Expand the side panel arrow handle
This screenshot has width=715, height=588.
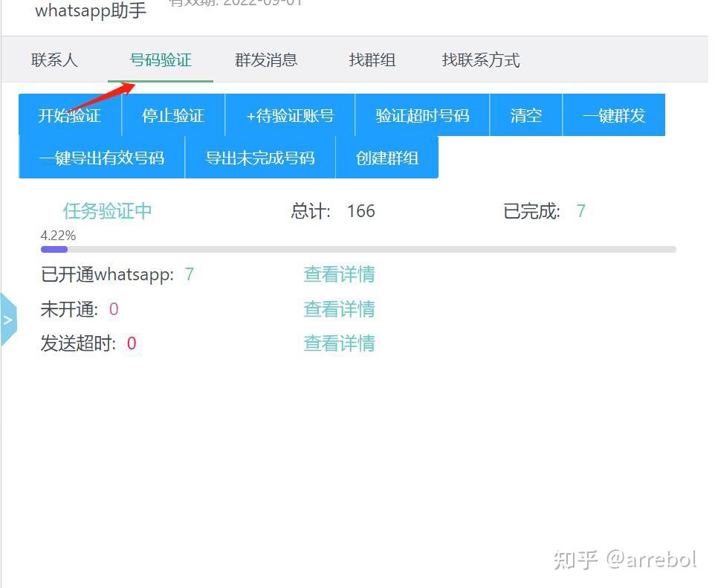8,320
